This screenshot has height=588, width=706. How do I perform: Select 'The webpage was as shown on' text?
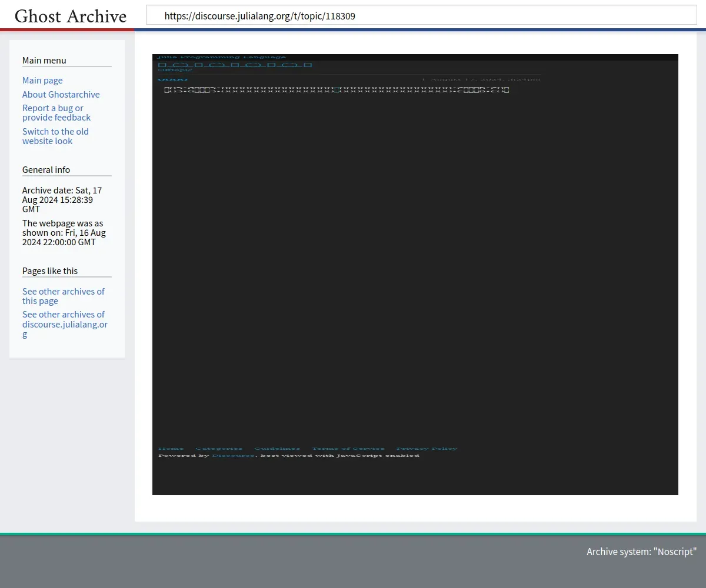pos(64,232)
